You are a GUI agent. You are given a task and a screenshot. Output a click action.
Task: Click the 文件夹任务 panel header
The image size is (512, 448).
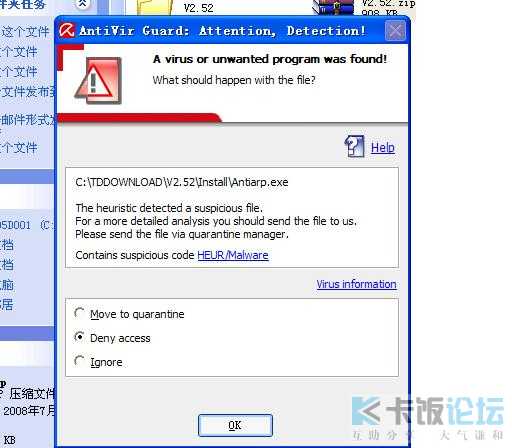coord(22,4)
